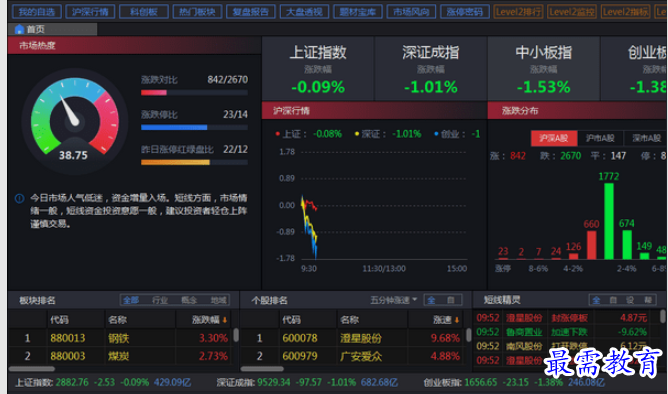Open Level2排行
Viewport: 668px width, 394px height.
click(518, 12)
